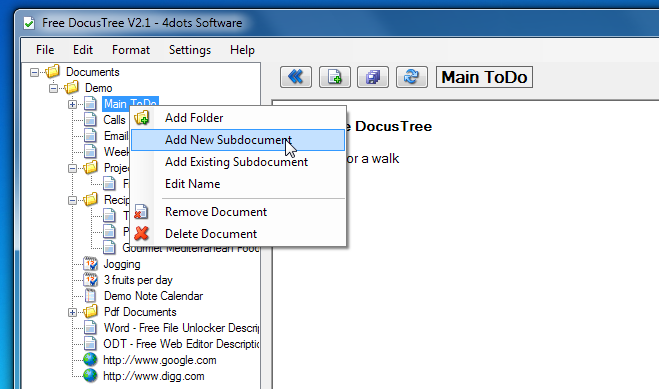
Task: Choose Add New Subdocument
Action: pyautogui.click(x=238, y=140)
